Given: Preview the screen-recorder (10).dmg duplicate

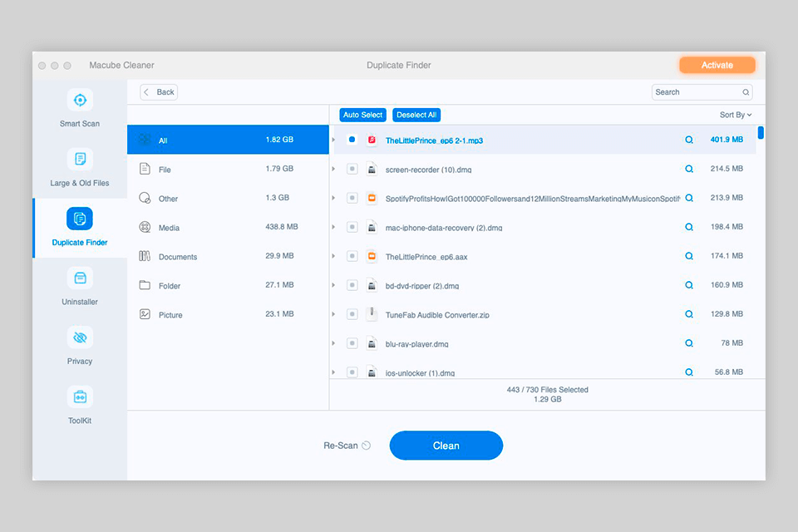Looking at the screenshot, I should [688, 169].
